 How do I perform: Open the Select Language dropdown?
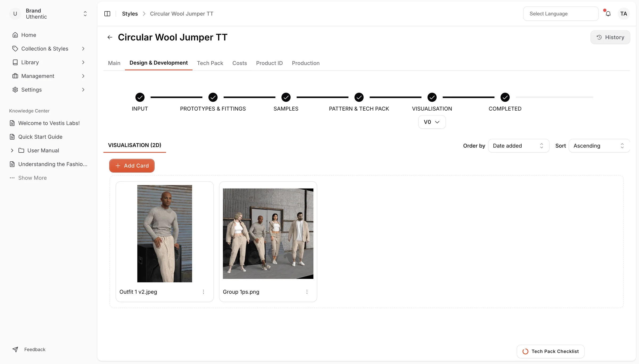tap(561, 14)
